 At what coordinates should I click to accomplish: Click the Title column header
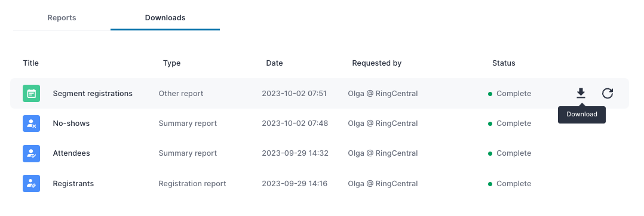click(x=31, y=63)
